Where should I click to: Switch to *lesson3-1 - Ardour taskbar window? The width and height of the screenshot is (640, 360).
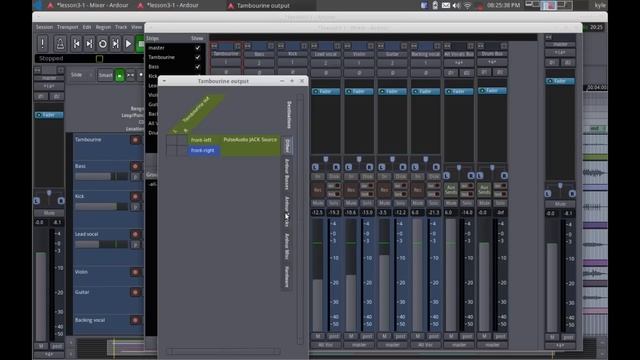[168, 5]
